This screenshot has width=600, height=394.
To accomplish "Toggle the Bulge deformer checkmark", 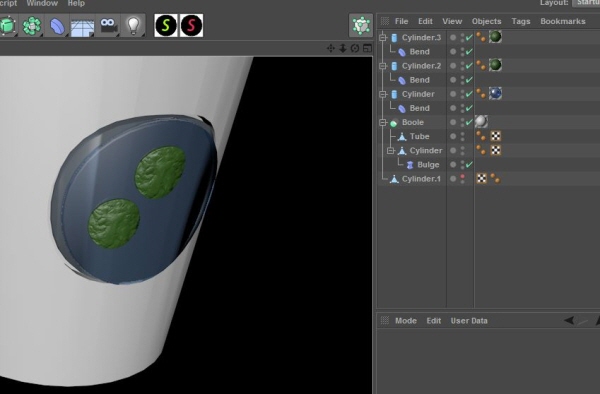I will [x=469, y=165].
